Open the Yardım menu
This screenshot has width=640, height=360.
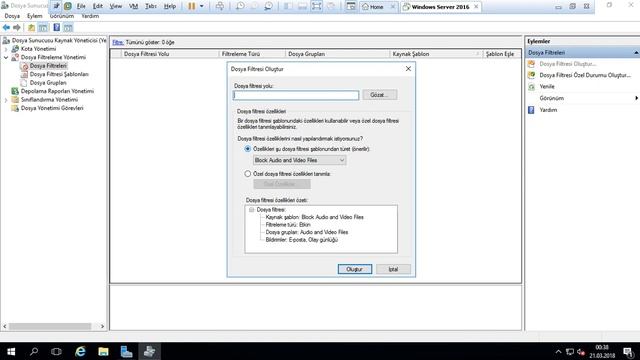pyautogui.click(x=90, y=16)
